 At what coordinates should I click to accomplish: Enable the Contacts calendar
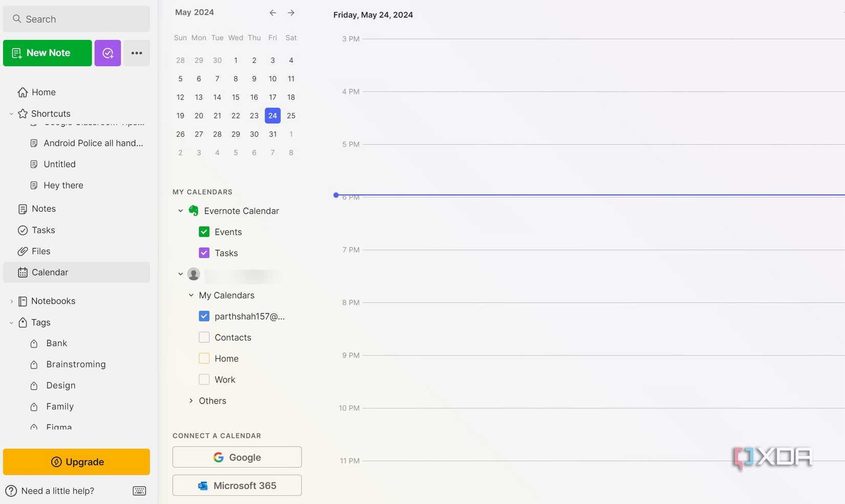204,337
